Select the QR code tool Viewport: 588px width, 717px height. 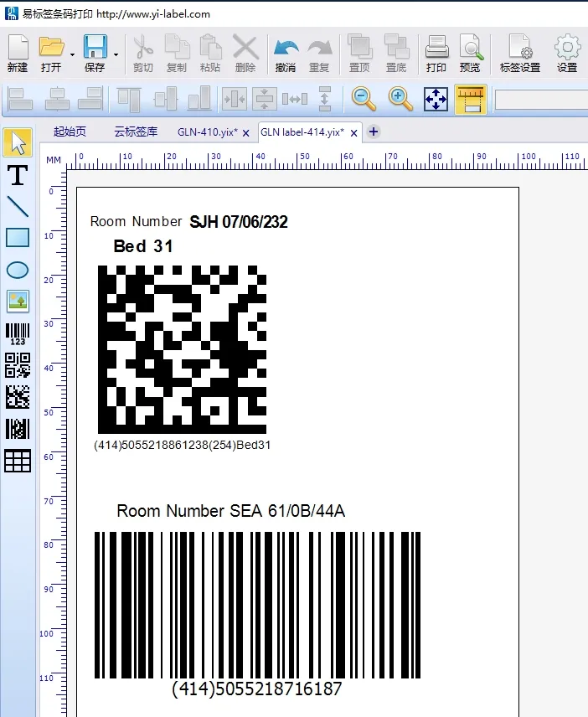18,365
